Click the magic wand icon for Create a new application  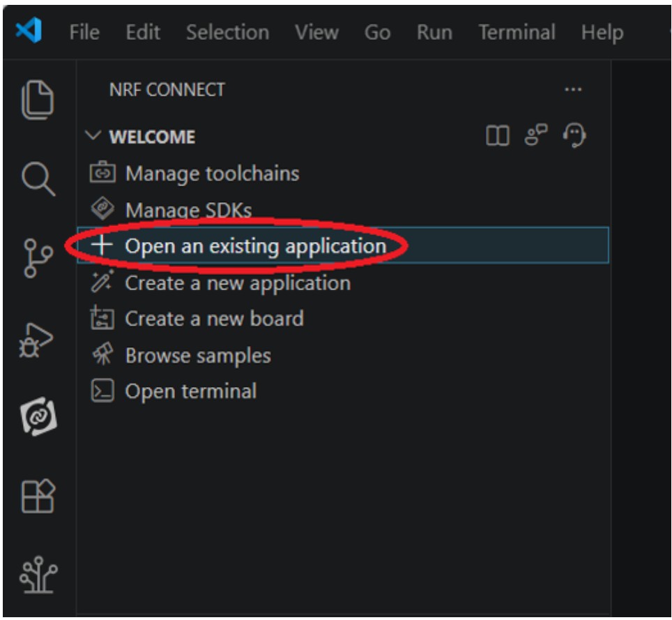pos(102,281)
